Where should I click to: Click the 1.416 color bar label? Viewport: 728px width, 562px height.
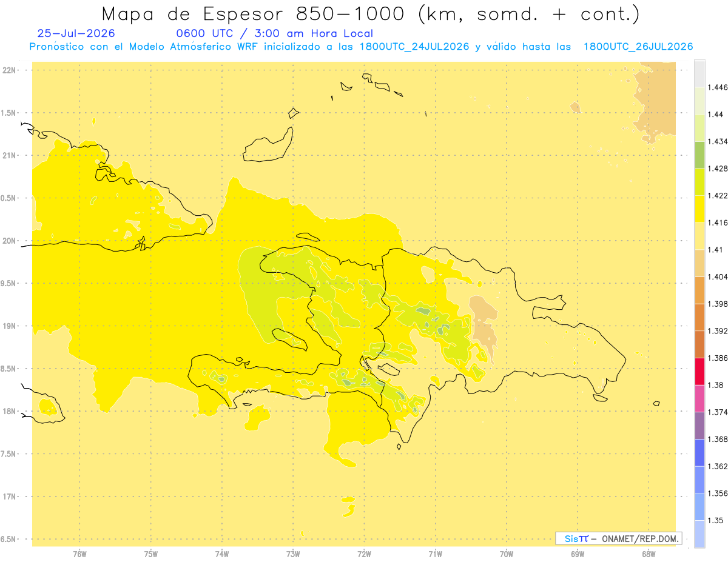718,222
